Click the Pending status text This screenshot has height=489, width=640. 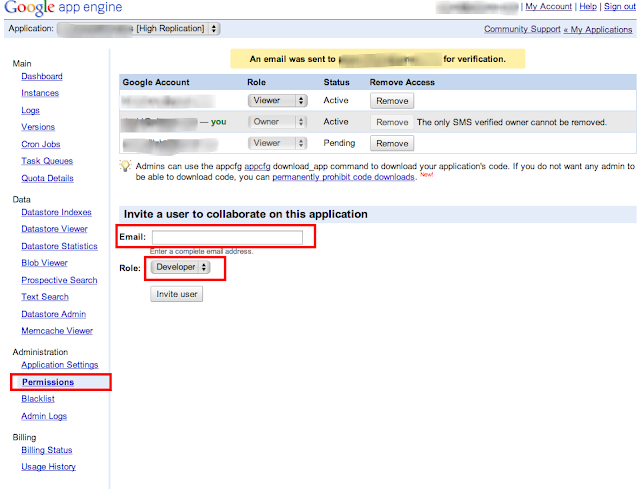point(339,143)
